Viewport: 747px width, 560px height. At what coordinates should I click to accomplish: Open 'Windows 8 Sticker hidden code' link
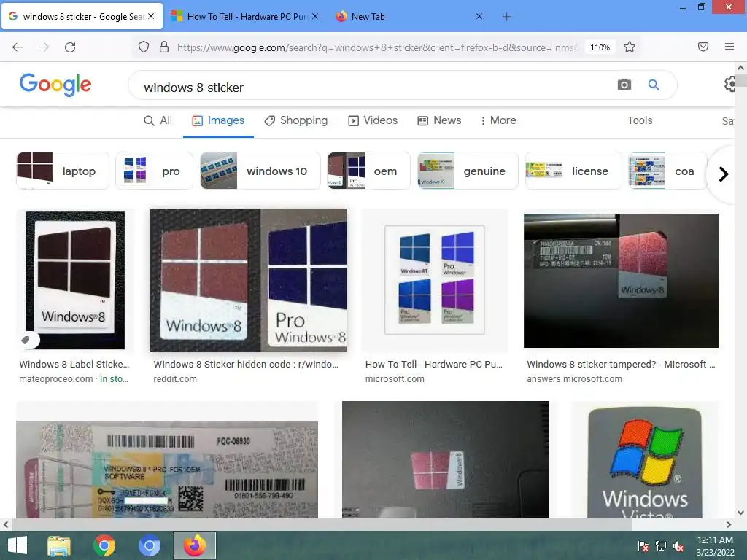tap(246, 365)
